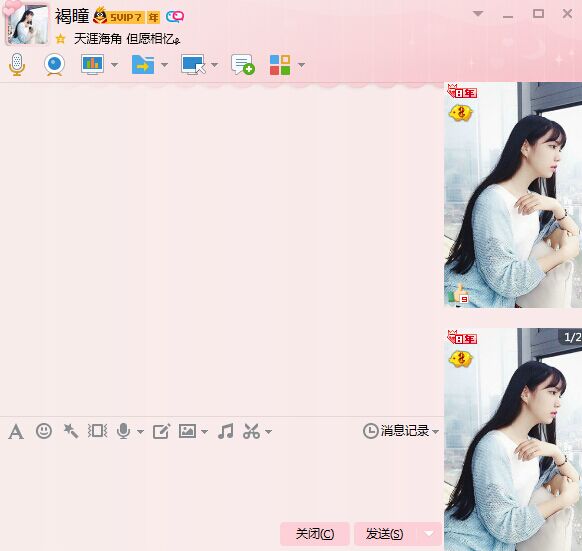Open the emoji smiley picker
This screenshot has width=582, height=551.
pos(44,431)
